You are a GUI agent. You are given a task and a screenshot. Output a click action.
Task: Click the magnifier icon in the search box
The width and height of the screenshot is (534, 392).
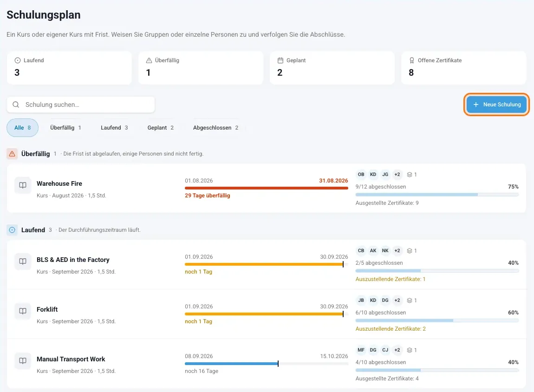[x=16, y=105]
